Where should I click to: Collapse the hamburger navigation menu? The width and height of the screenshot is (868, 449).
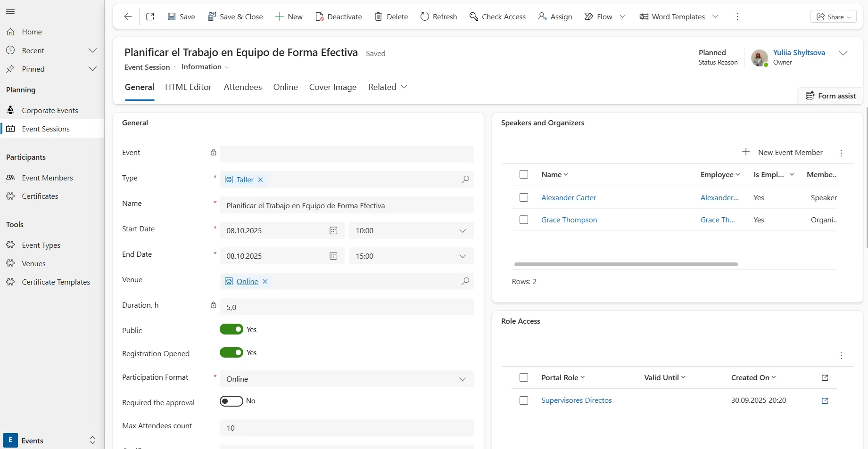10,11
